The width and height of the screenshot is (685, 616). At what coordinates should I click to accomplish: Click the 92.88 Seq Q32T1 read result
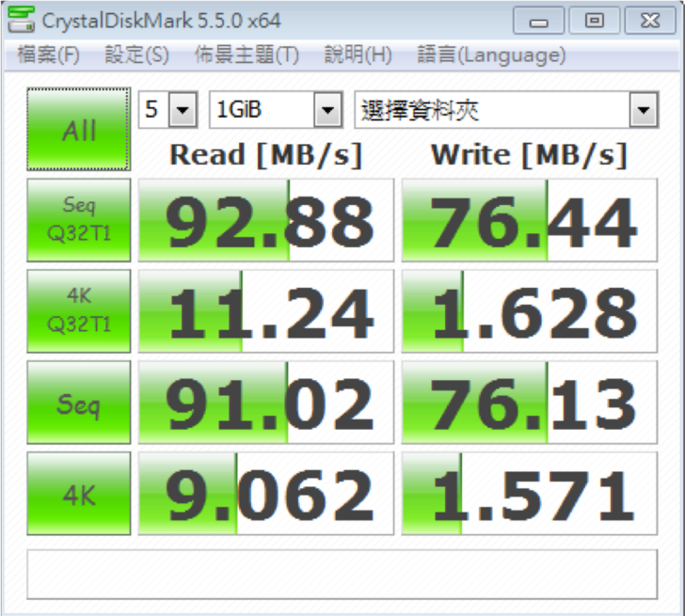pos(266,220)
